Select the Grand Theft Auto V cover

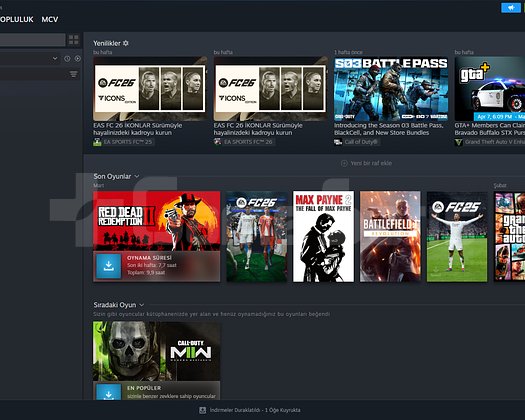click(x=510, y=236)
